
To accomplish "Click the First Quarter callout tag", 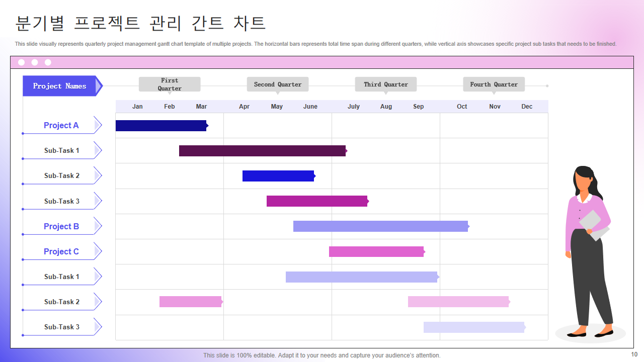I will click(x=170, y=84).
